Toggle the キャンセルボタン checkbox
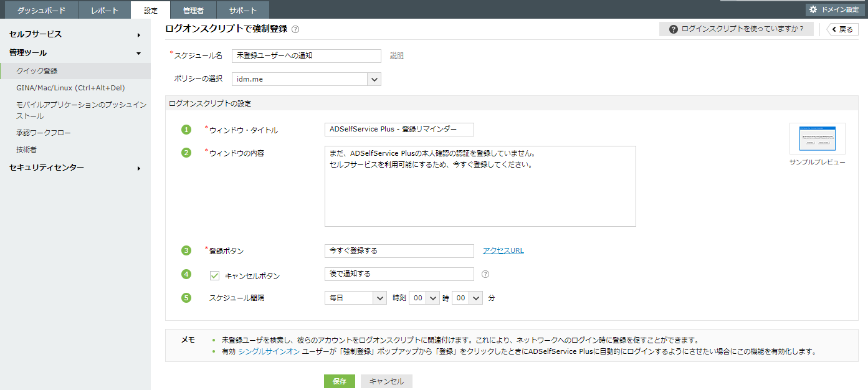This screenshot has width=868, height=390. pos(215,275)
